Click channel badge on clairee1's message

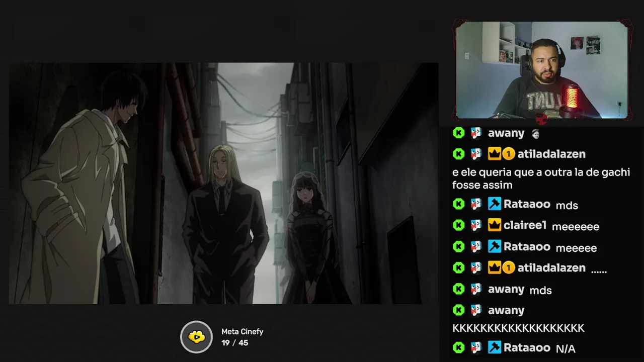476,225
